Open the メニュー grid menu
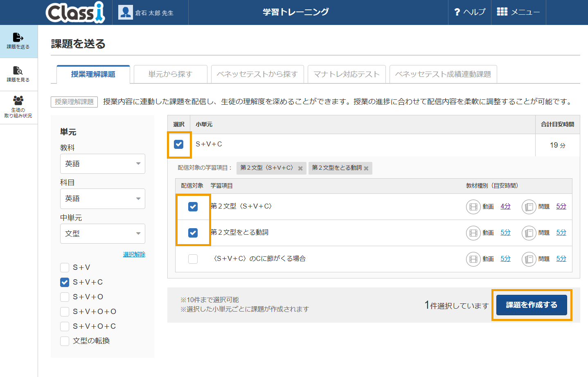588x377 pixels. tap(518, 12)
